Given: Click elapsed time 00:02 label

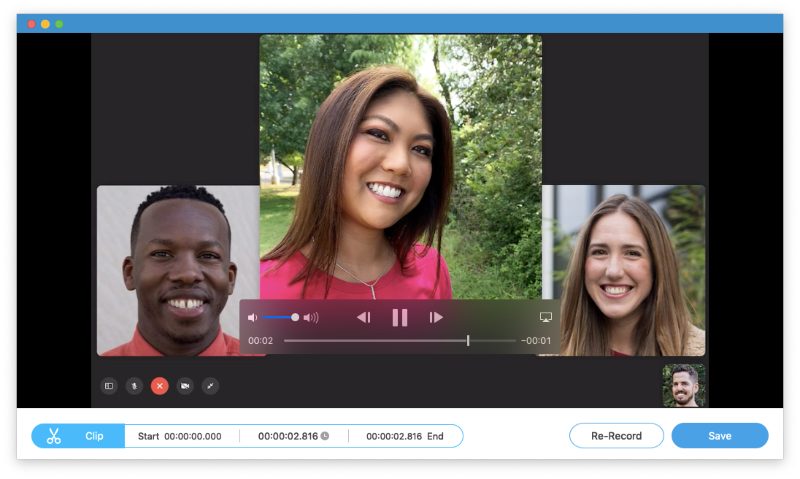Looking at the screenshot, I should [260, 340].
